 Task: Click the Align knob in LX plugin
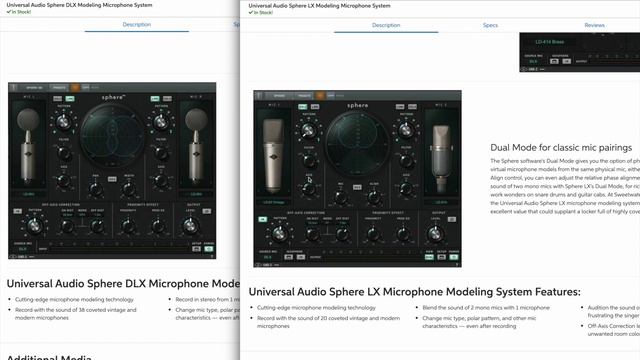(x=374, y=198)
